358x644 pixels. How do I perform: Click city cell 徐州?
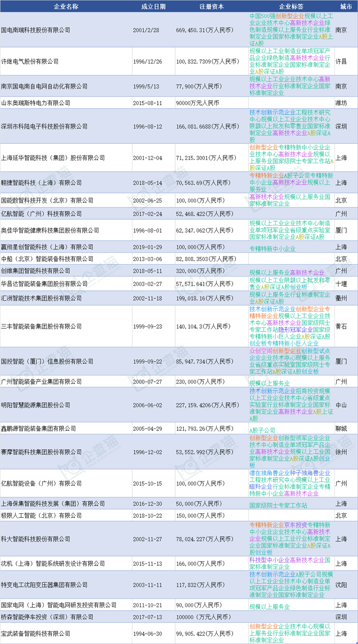pyautogui.click(x=341, y=452)
